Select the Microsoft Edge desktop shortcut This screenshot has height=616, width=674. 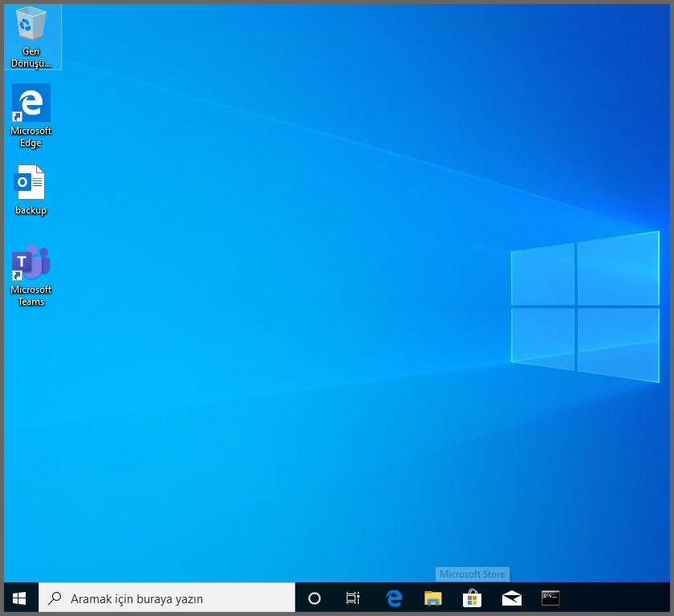pyautogui.click(x=31, y=116)
